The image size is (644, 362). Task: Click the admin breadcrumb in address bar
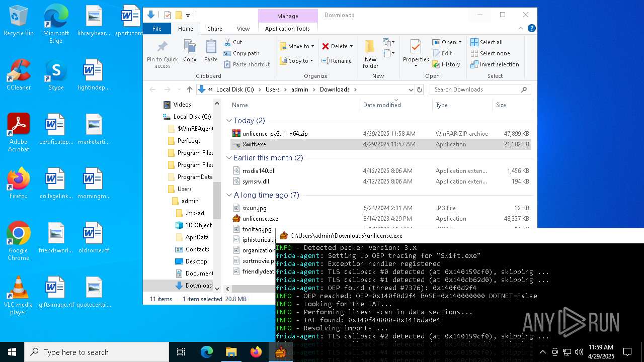[299, 89]
